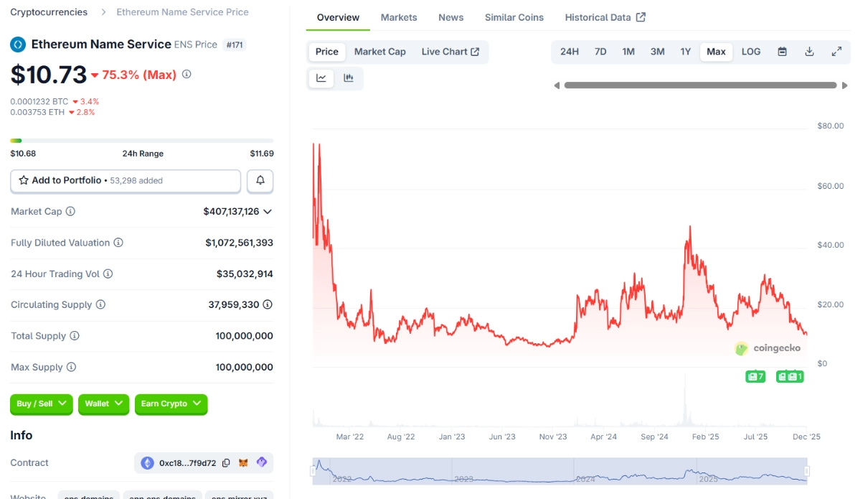Navigate back via Cryptocurrencies breadcrumb
Viewport: 868px width, 499px height.
coord(47,11)
